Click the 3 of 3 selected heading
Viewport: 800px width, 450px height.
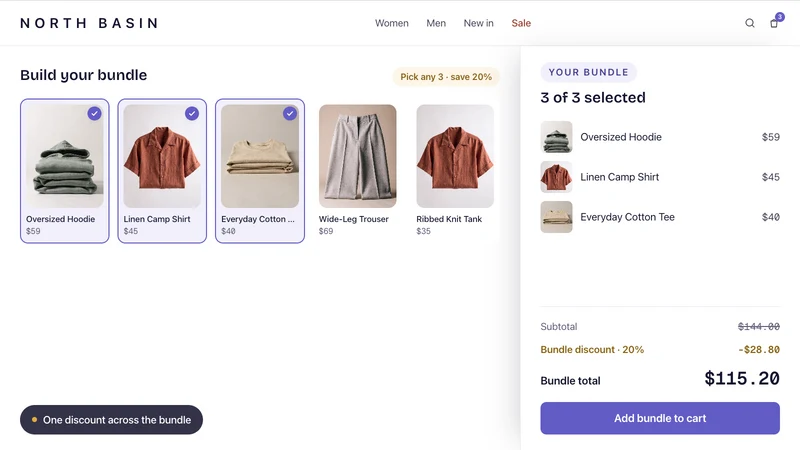coord(593,97)
